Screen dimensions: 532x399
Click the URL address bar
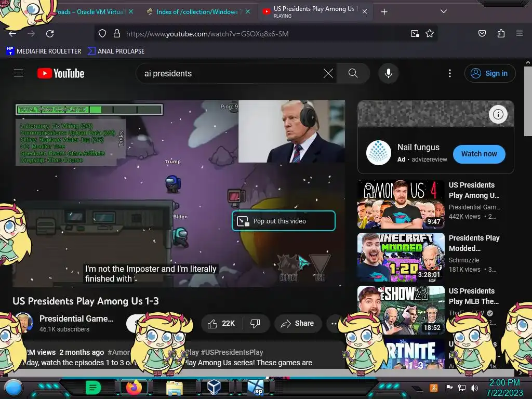(265, 34)
